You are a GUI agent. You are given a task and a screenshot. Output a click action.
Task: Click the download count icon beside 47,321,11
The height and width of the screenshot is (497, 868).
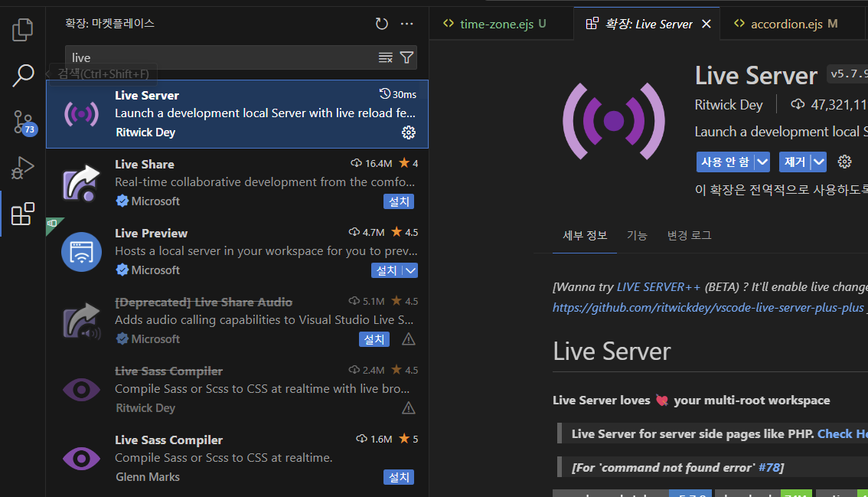(x=797, y=103)
